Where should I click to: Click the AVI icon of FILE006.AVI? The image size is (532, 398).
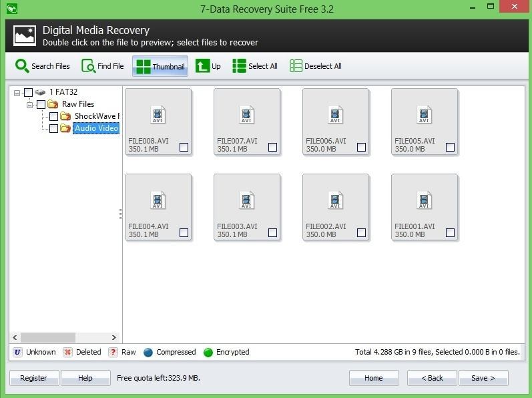335,115
